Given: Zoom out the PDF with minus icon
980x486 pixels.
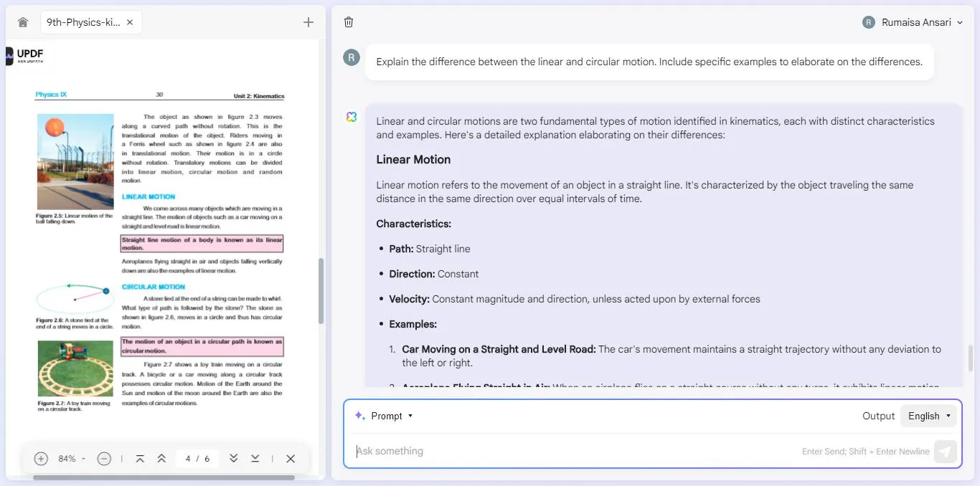Looking at the screenshot, I should point(104,459).
